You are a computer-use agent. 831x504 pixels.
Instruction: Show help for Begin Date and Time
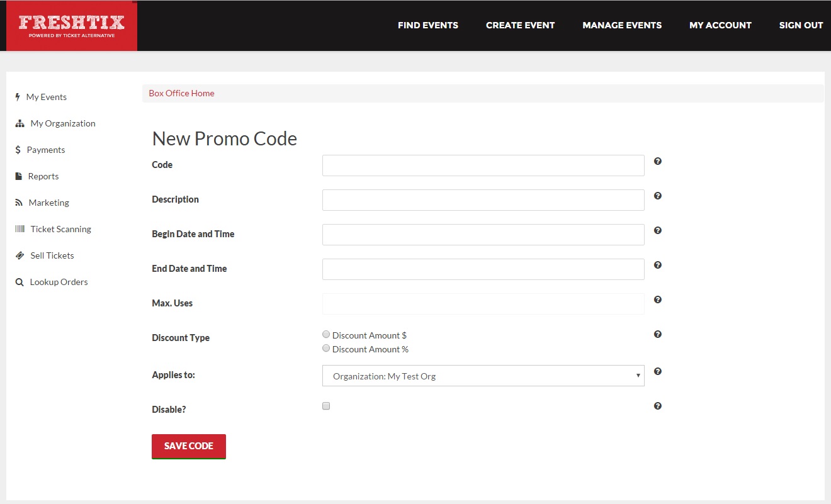[x=658, y=230]
